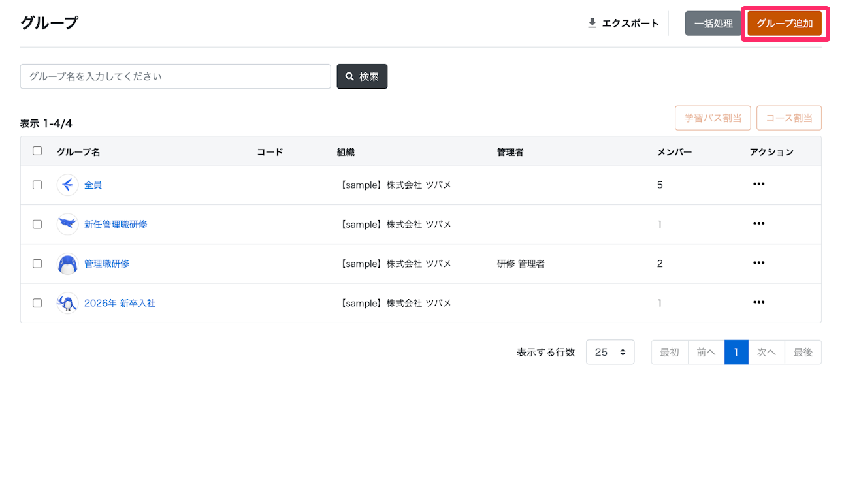This screenshot has width=844, height=504.
Task: Open the 2026年 新卒入社 group link
Action: 120,303
